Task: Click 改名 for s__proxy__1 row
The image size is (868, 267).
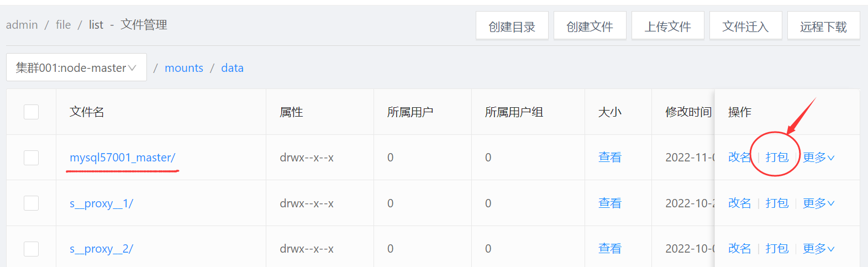Action: (739, 203)
